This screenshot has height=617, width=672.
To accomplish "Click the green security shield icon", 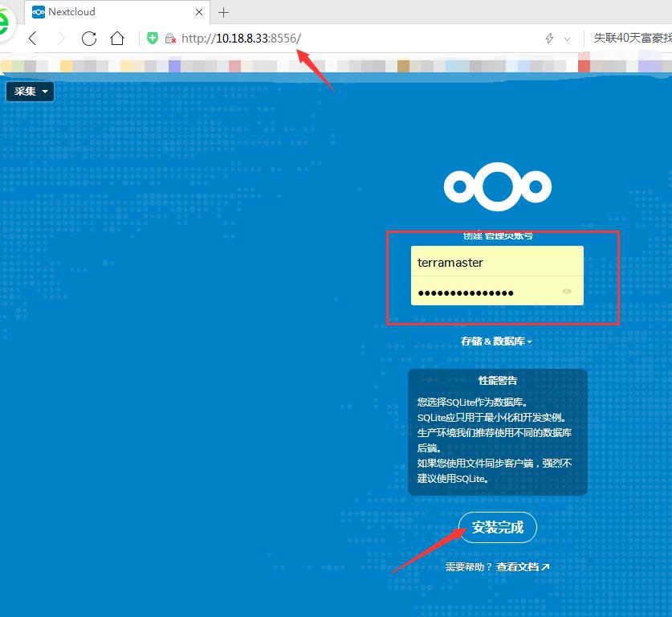I will click(152, 38).
